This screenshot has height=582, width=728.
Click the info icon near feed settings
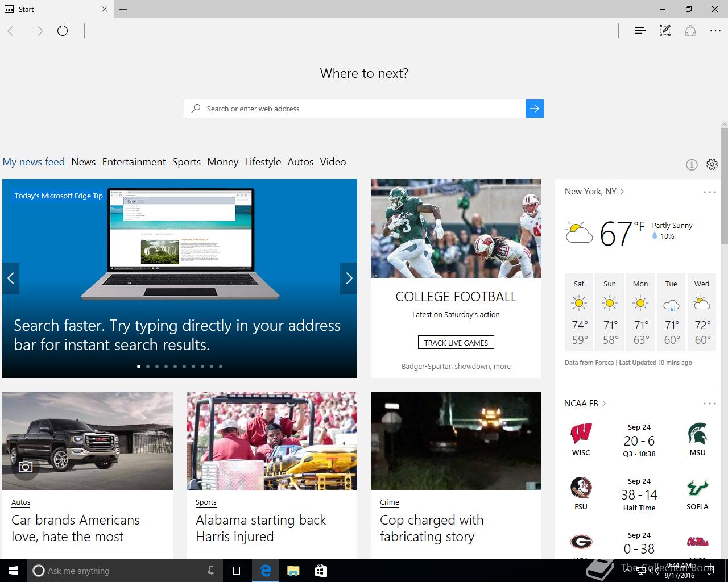pos(692,165)
